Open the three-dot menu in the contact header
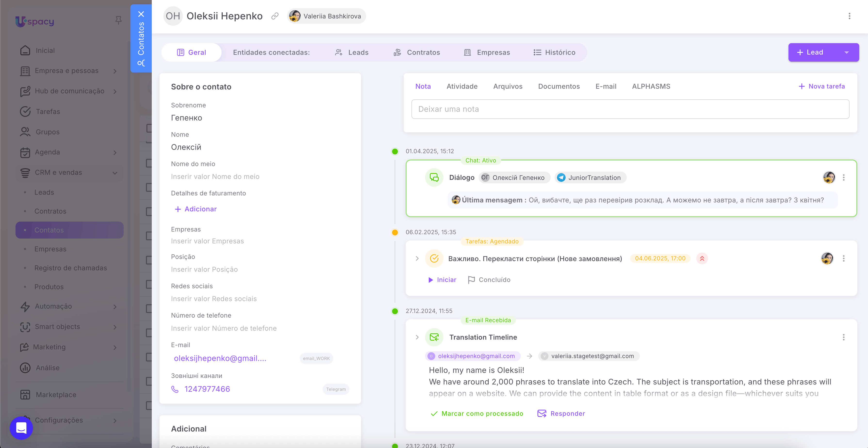868x448 pixels. click(x=849, y=16)
